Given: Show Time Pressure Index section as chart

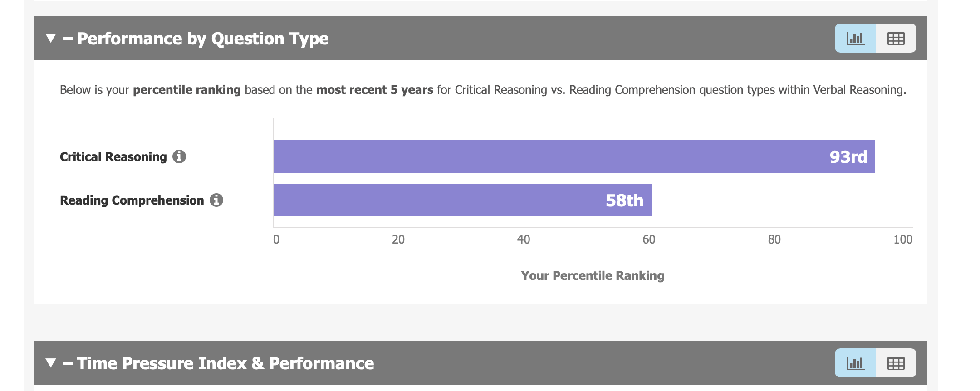Looking at the screenshot, I should pyautogui.click(x=855, y=363).
